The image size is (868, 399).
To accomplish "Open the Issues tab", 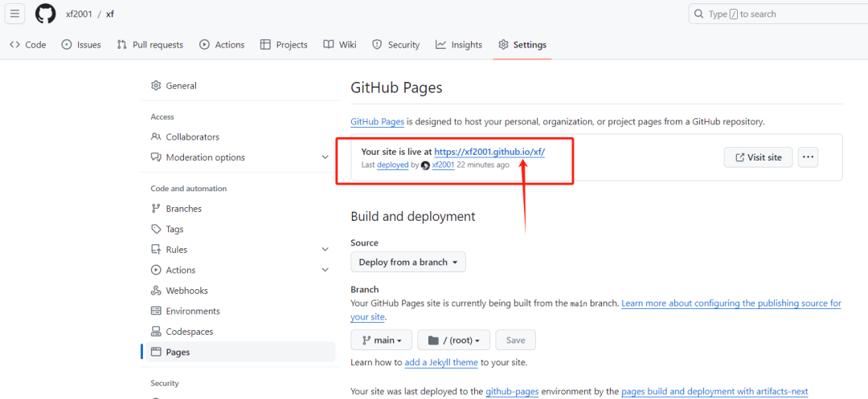I will click(x=81, y=45).
